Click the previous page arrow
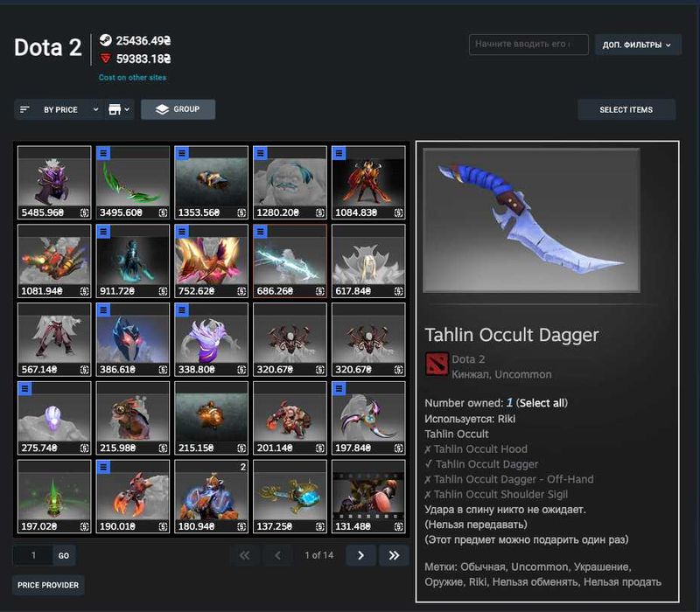The height and width of the screenshot is (612, 700). pos(277,555)
